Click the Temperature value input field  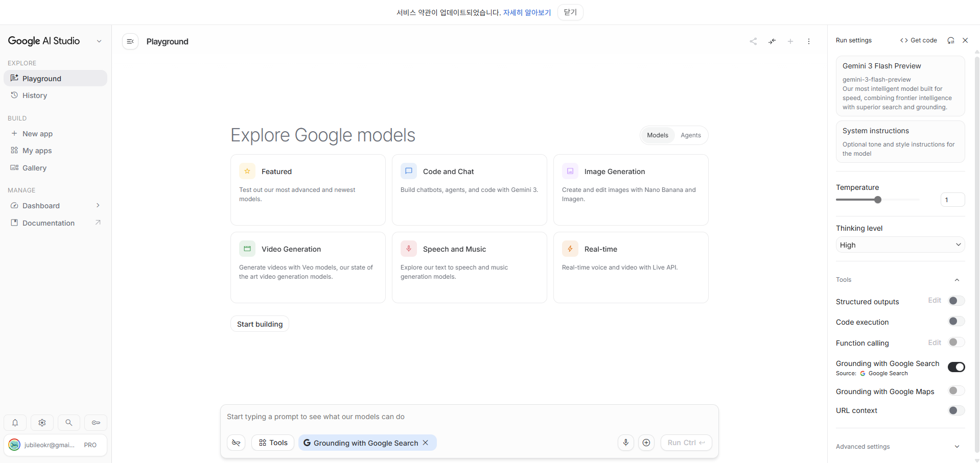point(952,200)
